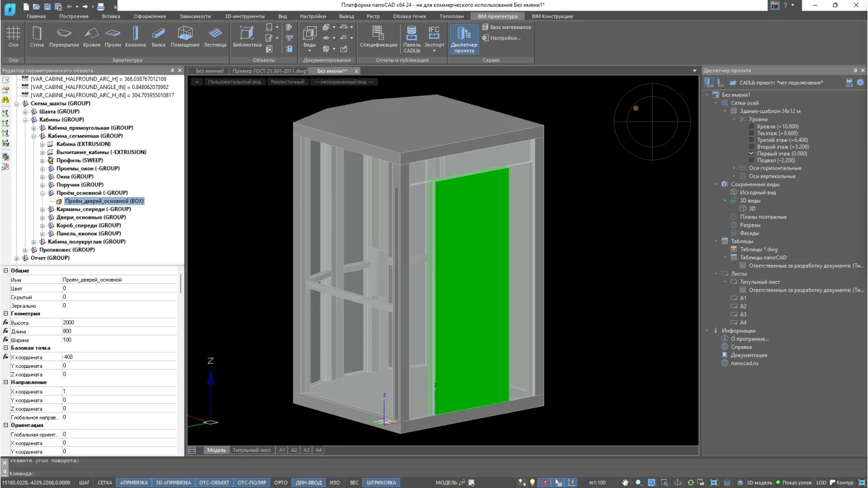
Task: Toggle ОРТО mode in status bar
Action: coord(280,482)
